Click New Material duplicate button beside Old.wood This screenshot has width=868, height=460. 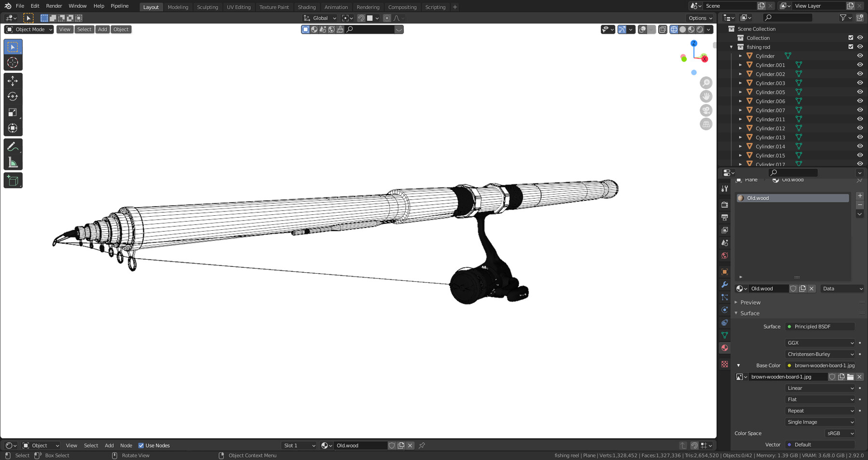802,288
